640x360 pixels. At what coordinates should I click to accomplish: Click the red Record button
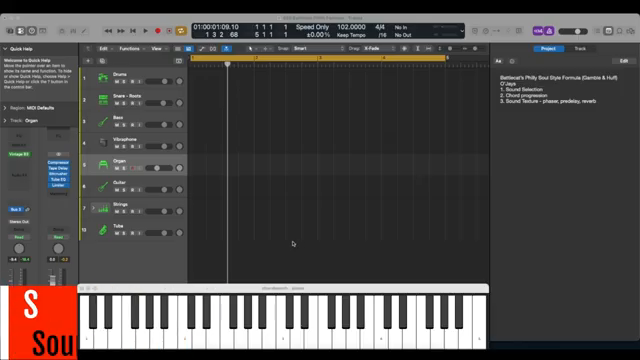(158, 31)
